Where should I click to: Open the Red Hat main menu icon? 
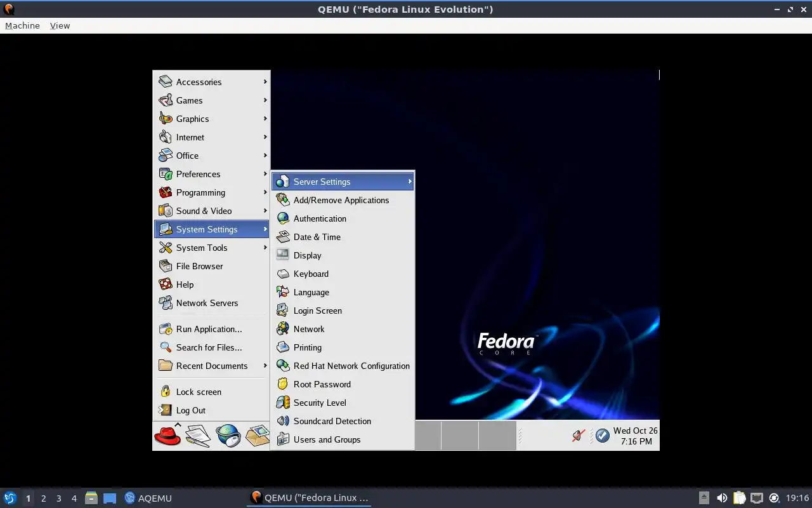pos(167,436)
